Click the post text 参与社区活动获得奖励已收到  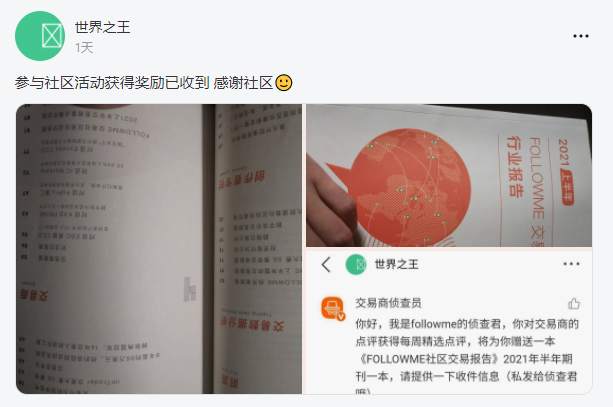point(112,83)
